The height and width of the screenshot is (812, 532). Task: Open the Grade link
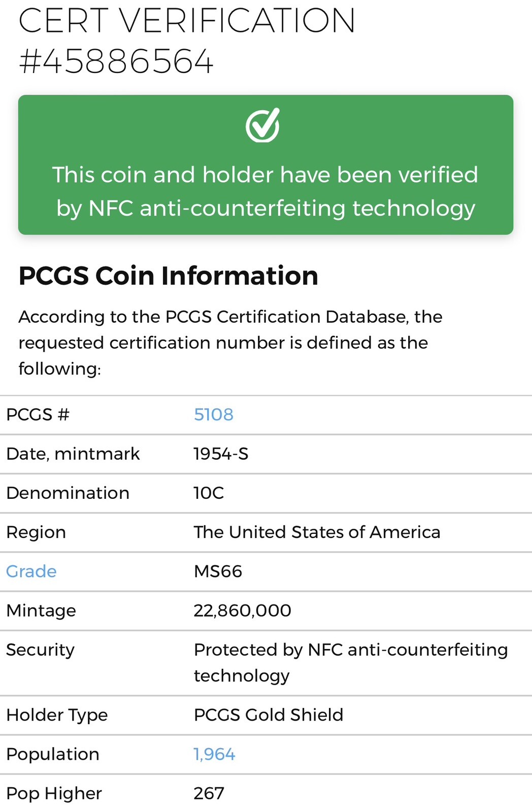tap(31, 571)
